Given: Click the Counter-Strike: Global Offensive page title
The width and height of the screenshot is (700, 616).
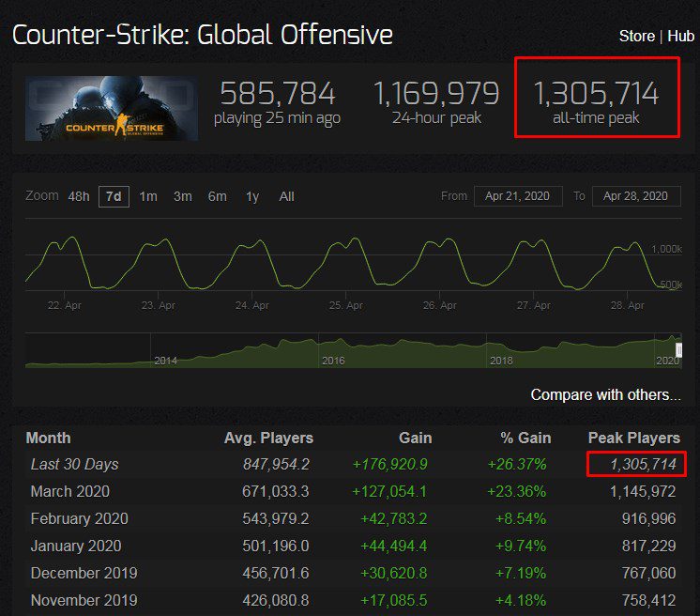Looking at the screenshot, I should point(203,35).
